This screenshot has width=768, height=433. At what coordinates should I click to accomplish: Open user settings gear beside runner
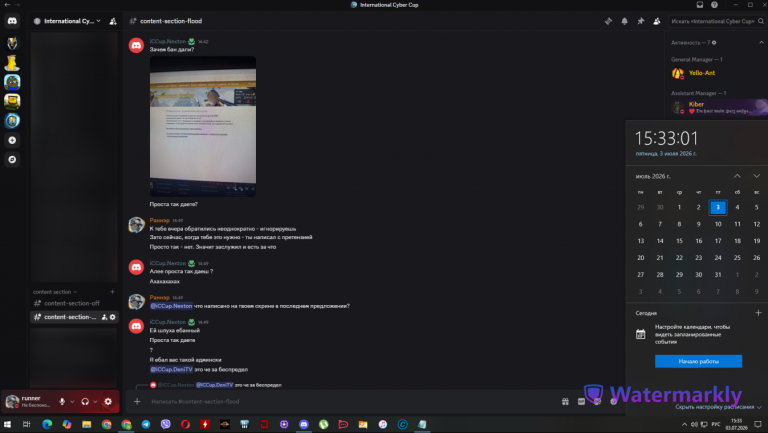click(108, 402)
